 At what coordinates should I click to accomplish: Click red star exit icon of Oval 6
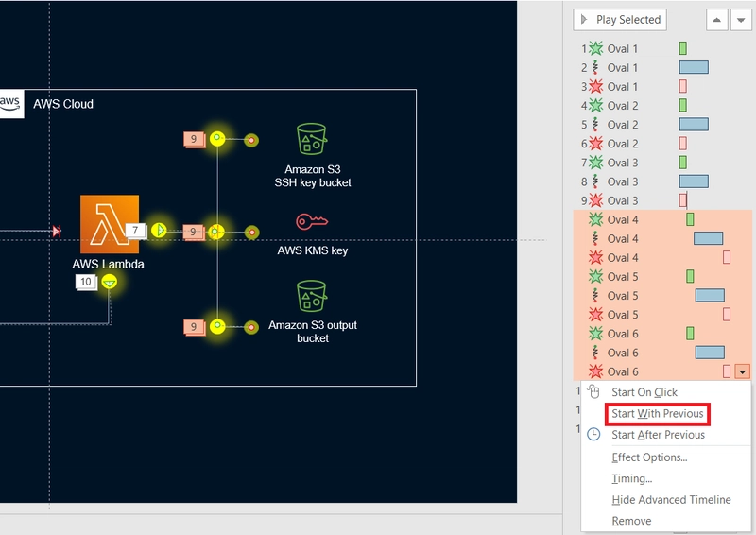point(596,371)
